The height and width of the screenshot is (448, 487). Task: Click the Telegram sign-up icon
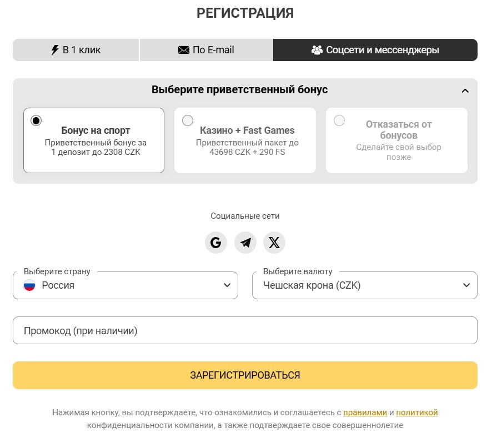coord(245,243)
